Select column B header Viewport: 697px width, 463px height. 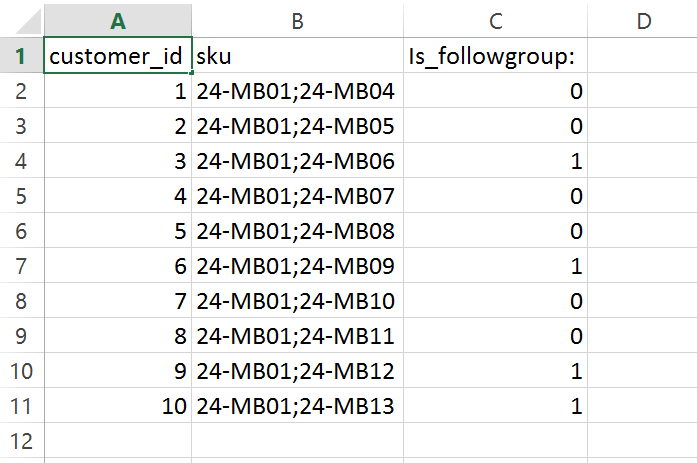(x=298, y=20)
